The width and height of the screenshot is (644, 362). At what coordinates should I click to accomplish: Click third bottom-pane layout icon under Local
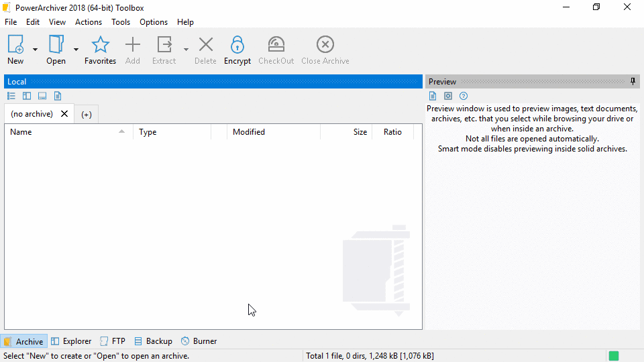pyautogui.click(x=42, y=96)
